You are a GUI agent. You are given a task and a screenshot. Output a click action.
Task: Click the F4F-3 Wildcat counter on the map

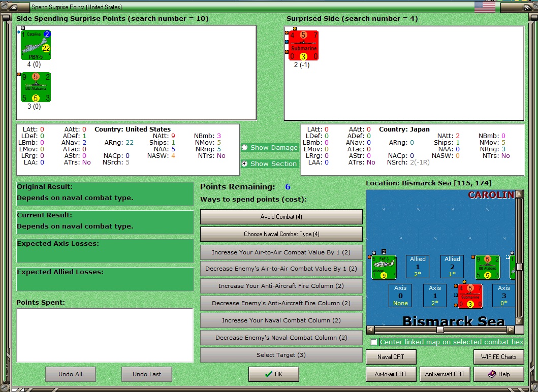pyautogui.click(x=384, y=267)
